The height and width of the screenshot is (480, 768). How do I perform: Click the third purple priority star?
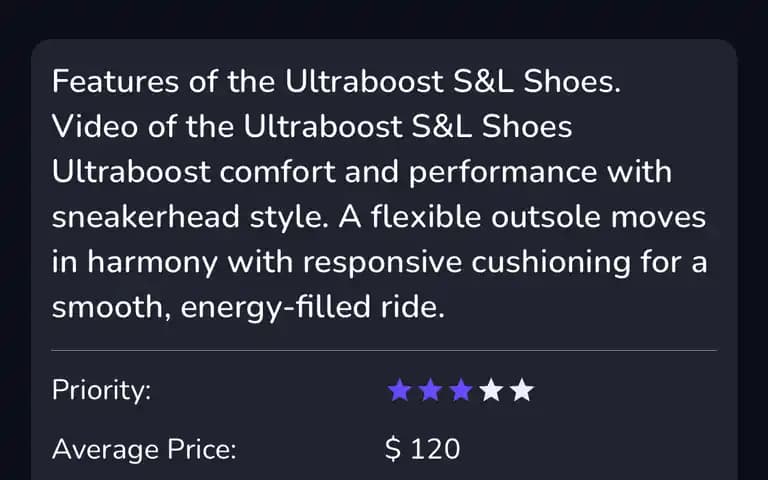point(461,390)
